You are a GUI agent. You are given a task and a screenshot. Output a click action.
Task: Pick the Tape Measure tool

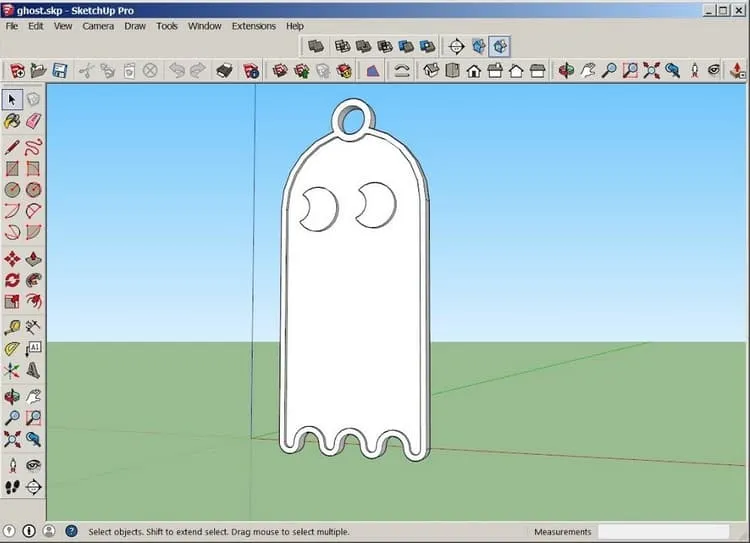(12, 327)
